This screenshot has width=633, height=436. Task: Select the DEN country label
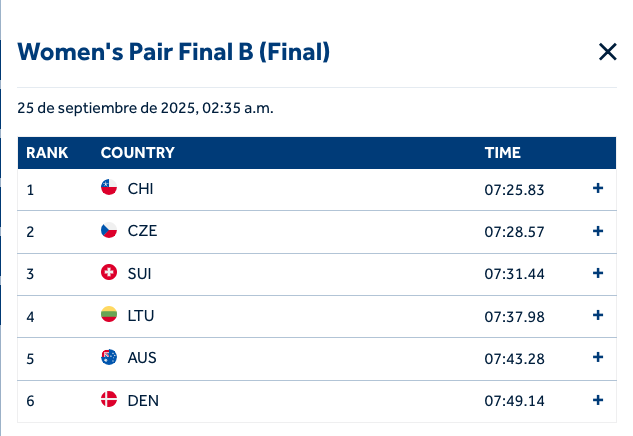[x=143, y=401]
